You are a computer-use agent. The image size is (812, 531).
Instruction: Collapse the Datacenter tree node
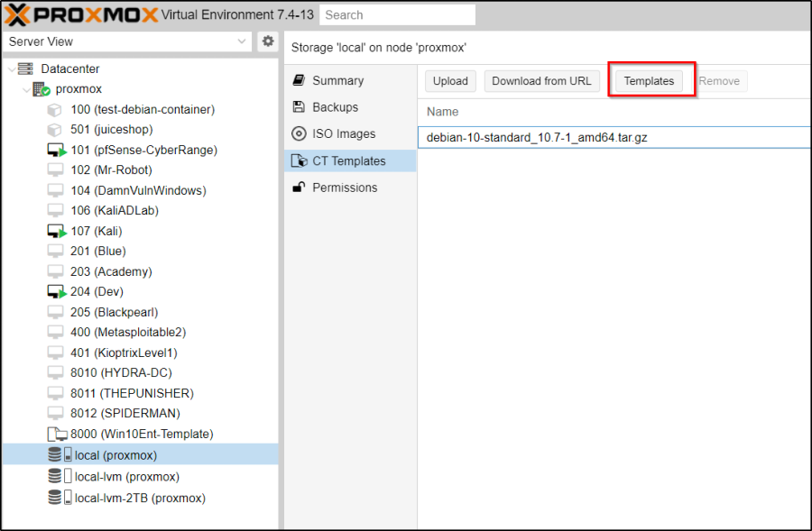(10, 69)
